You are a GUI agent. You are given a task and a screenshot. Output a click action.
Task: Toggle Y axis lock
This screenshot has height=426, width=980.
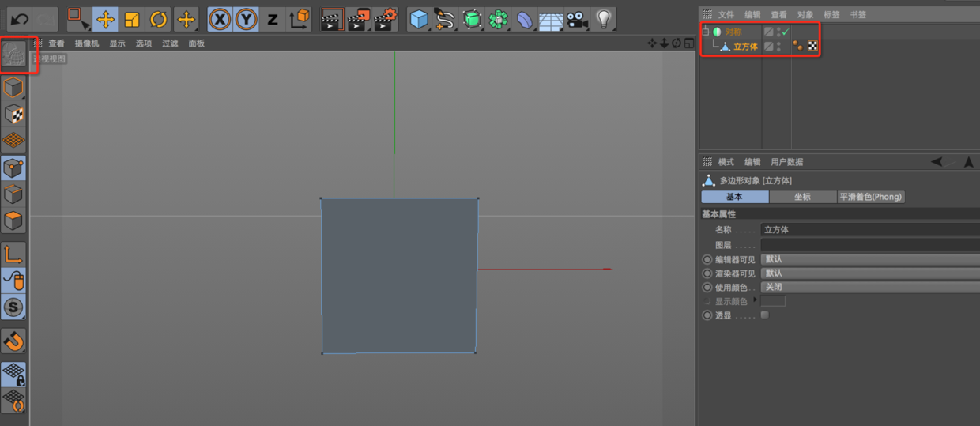[247, 19]
